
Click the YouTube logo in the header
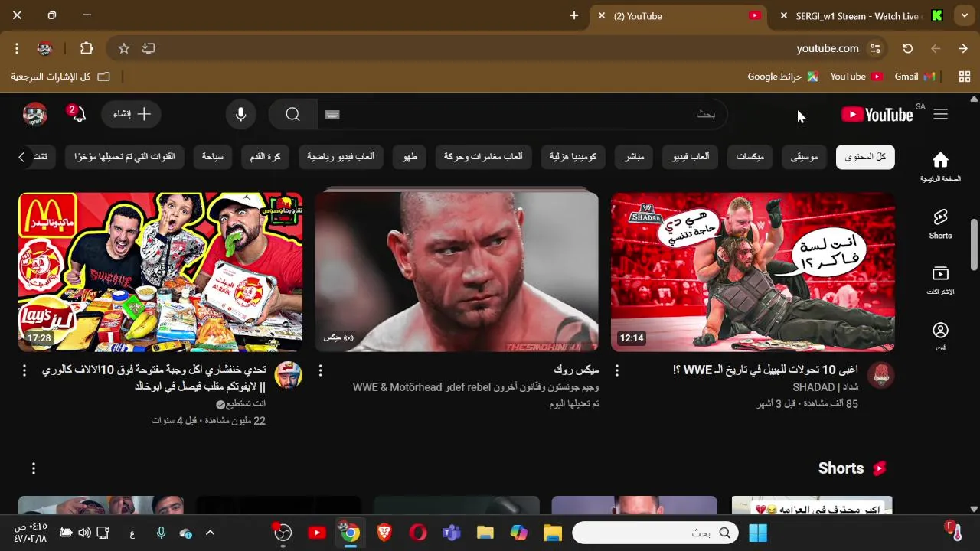point(877,115)
